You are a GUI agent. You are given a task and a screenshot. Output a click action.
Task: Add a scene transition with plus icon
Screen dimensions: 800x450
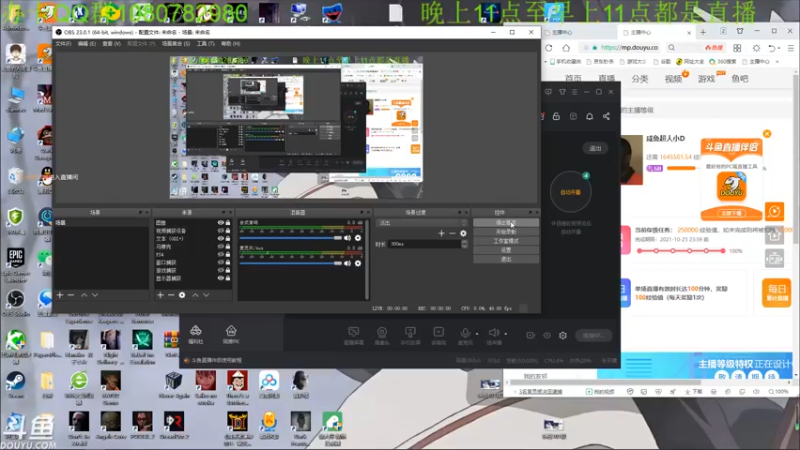pyautogui.click(x=441, y=233)
